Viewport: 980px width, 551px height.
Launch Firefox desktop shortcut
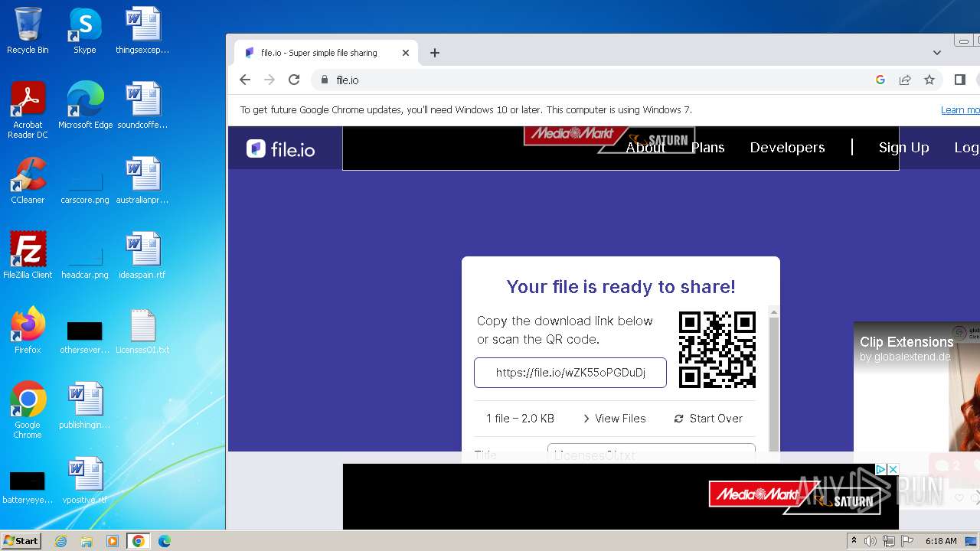click(x=28, y=330)
